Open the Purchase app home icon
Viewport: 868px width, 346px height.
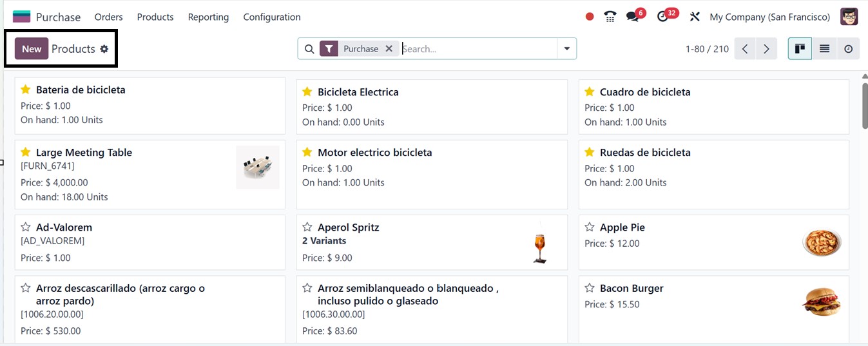pyautogui.click(x=21, y=17)
